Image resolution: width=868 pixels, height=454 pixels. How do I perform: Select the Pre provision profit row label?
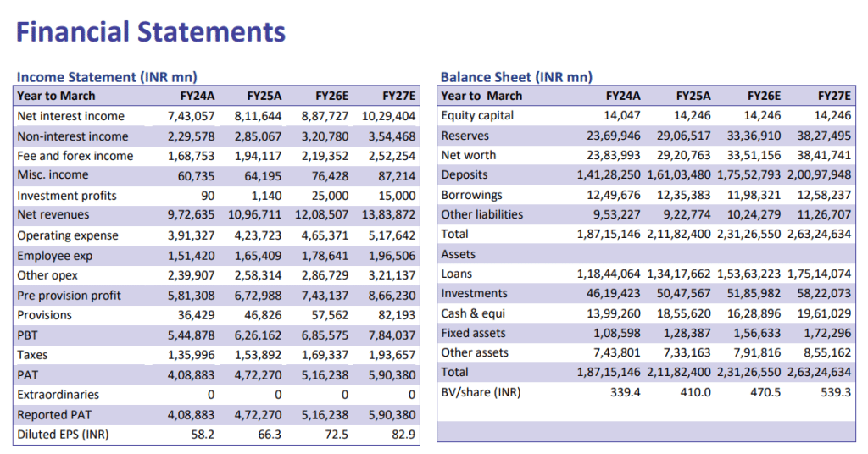point(69,296)
